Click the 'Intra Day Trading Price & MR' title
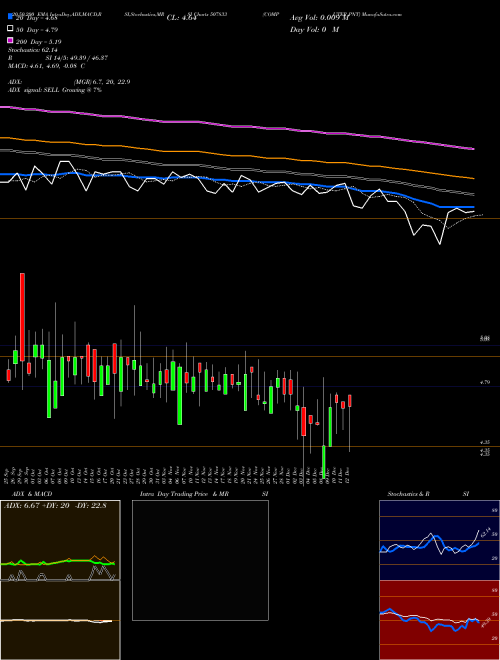The width and height of the screenshot is (500, 660). click(x=184, y=494)
